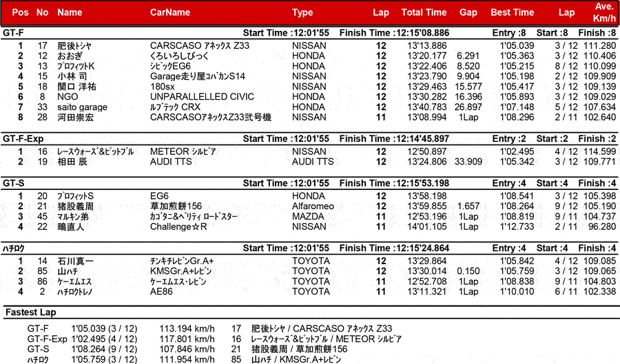Click gap value '0.150'
The image size is (620, 364).
(468, 271)
